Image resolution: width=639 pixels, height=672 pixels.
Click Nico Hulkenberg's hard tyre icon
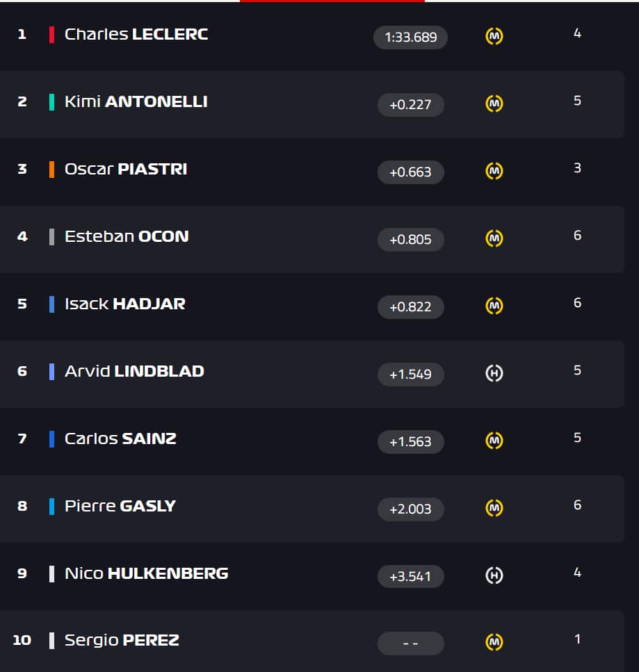click(494, 575)
